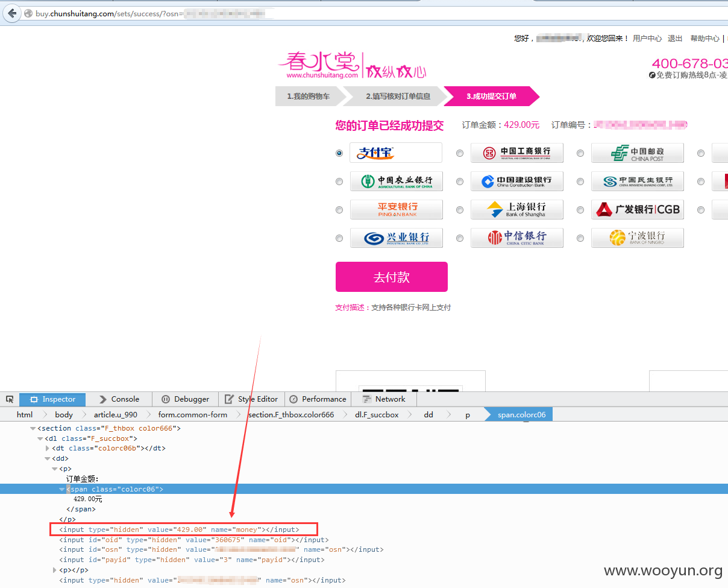Image resolution: width=728 pixels, height=588 pixels.
Task: Open the 帮助中心 help center link
Action: click(705, 39)
